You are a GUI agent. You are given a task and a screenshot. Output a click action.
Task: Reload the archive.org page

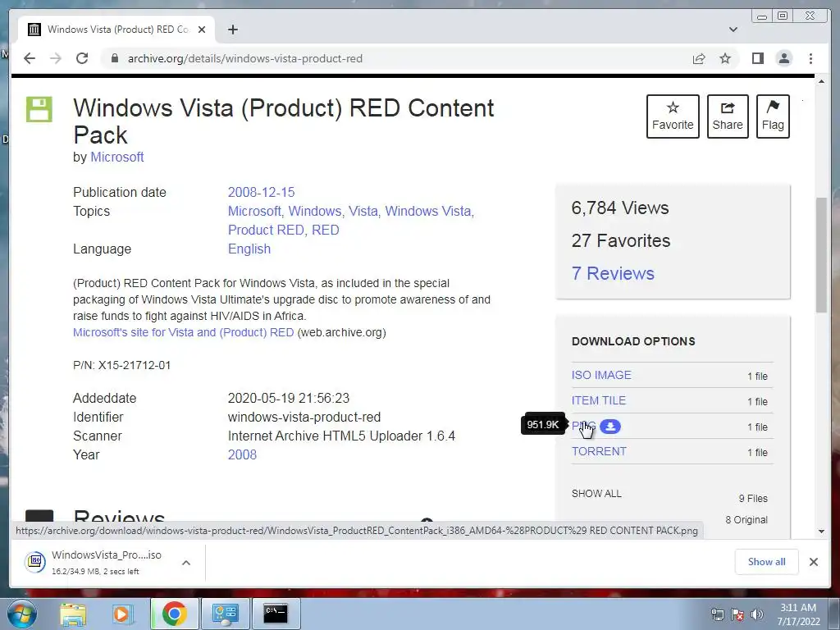82,58
